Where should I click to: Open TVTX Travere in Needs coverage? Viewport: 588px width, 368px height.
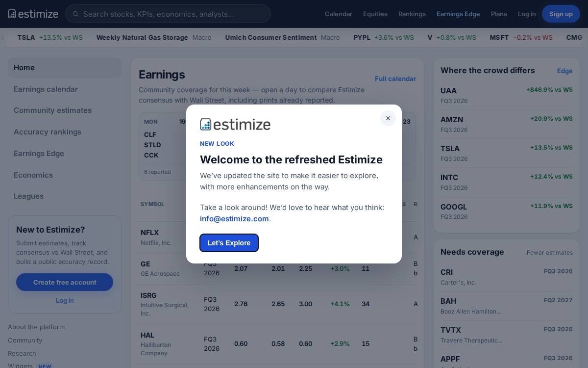507,335
